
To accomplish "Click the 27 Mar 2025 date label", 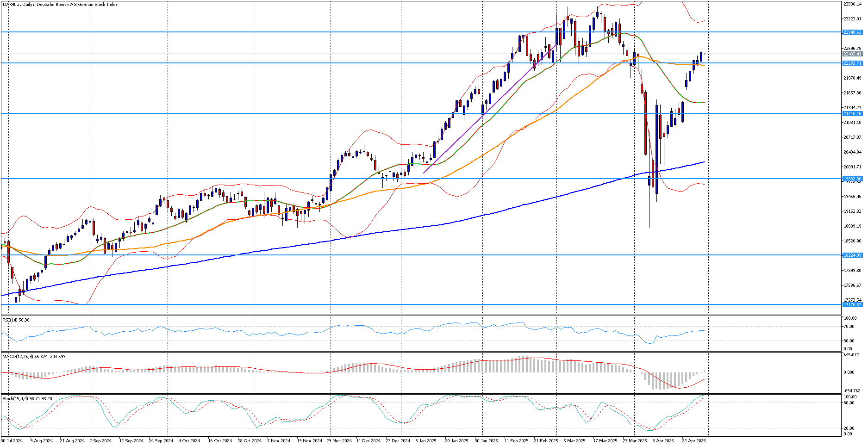I will (x=635, y=441).
